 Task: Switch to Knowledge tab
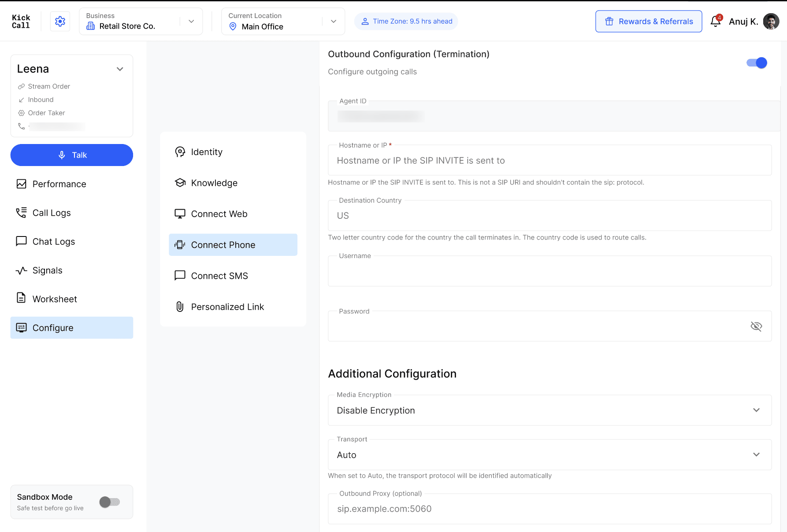click(x=233, y=183)
